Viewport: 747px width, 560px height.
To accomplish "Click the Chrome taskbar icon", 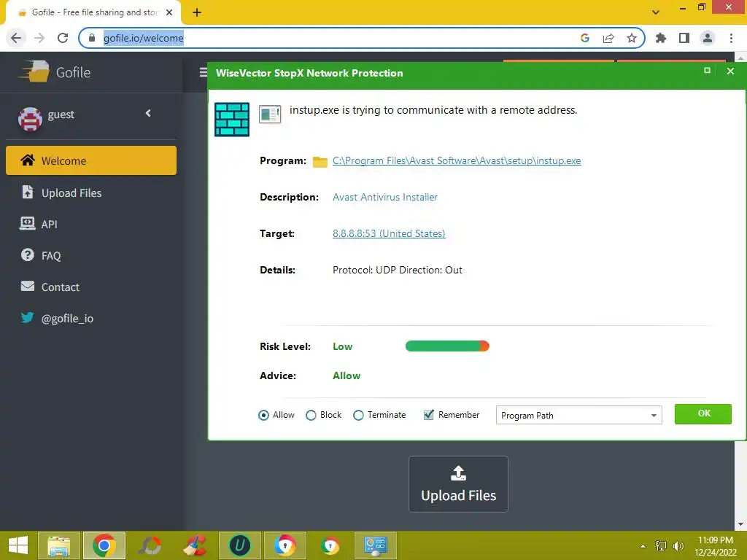I will (104, 545).
